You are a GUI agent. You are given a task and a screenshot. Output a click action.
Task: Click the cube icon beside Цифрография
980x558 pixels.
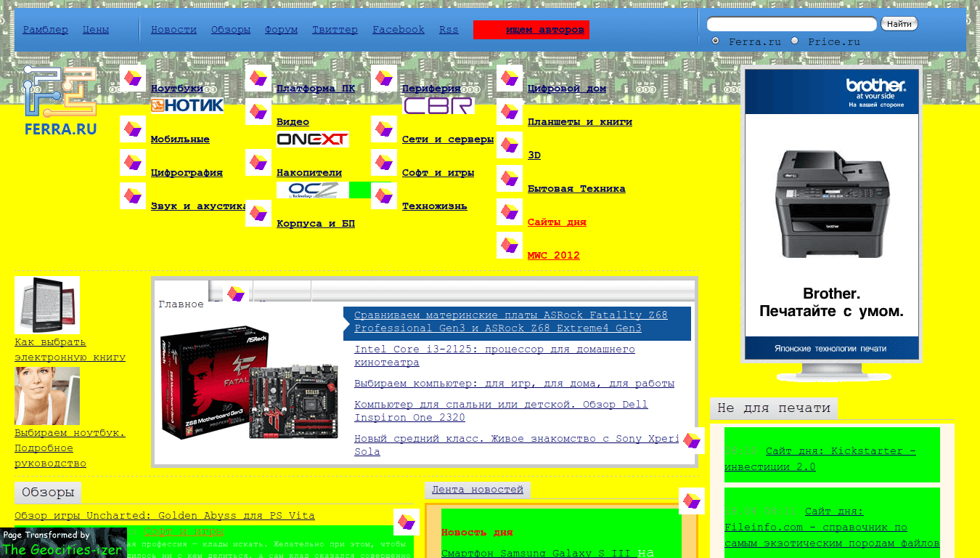coord(133,163)
